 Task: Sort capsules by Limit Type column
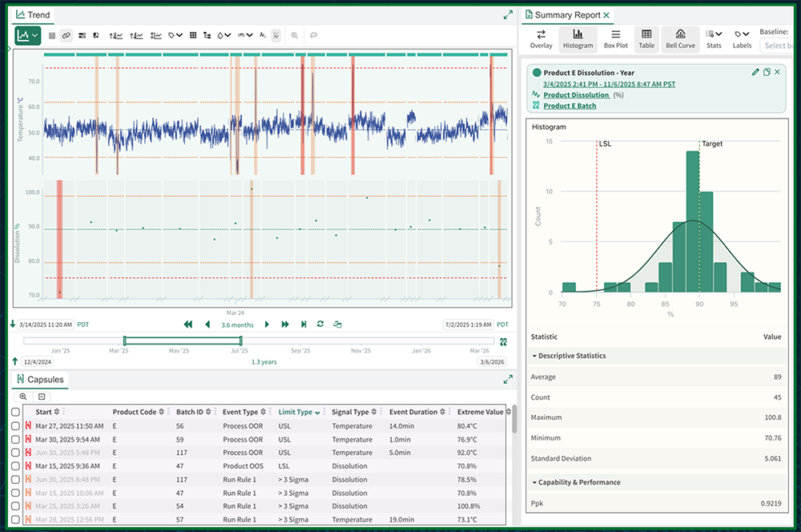[299, 412]
